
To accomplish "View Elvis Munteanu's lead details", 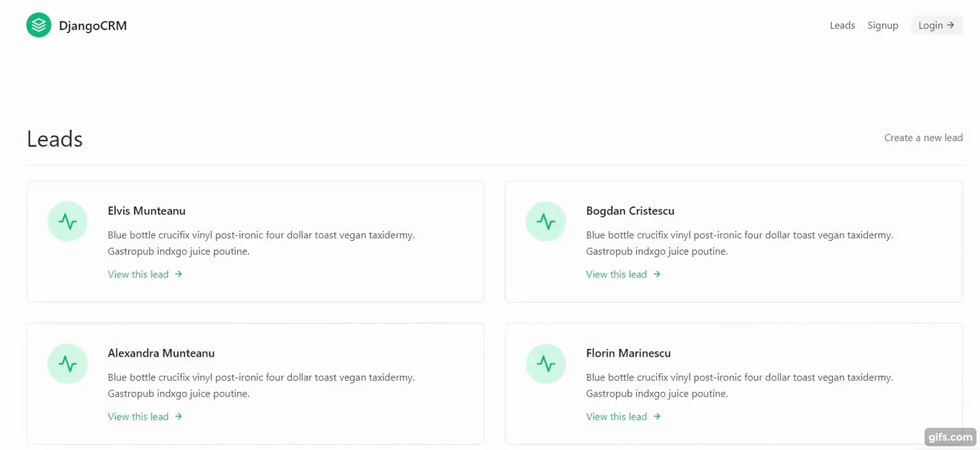I will point(138,274).
